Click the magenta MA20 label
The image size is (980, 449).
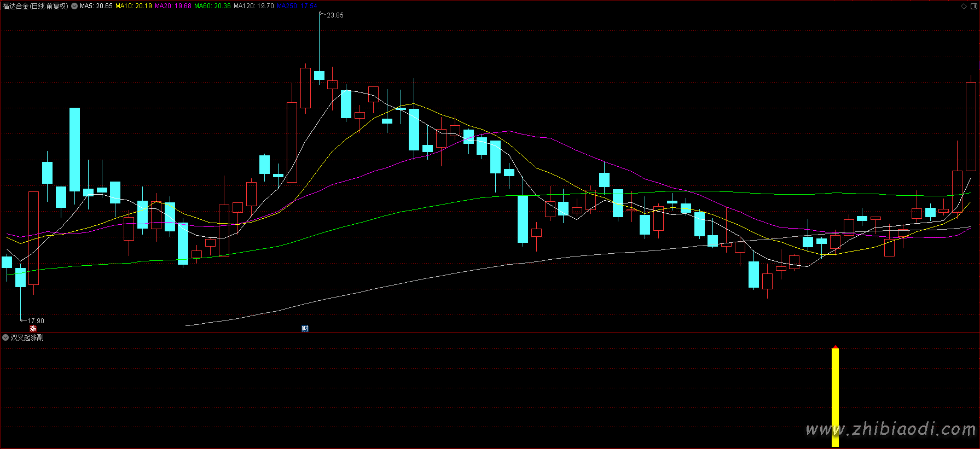pyautogui.click(x=173, y=7)
